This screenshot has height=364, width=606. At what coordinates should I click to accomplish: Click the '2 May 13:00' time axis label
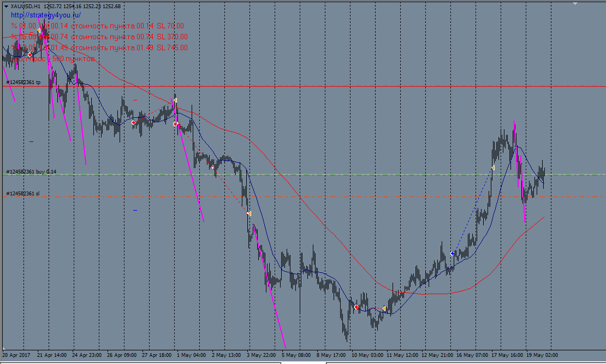coord(226,355)
